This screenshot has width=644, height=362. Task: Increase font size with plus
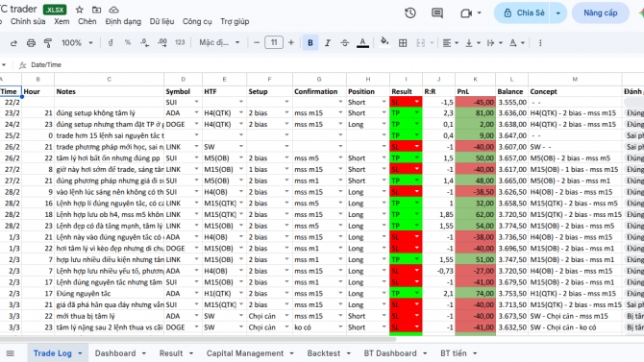tap(291, 42)
